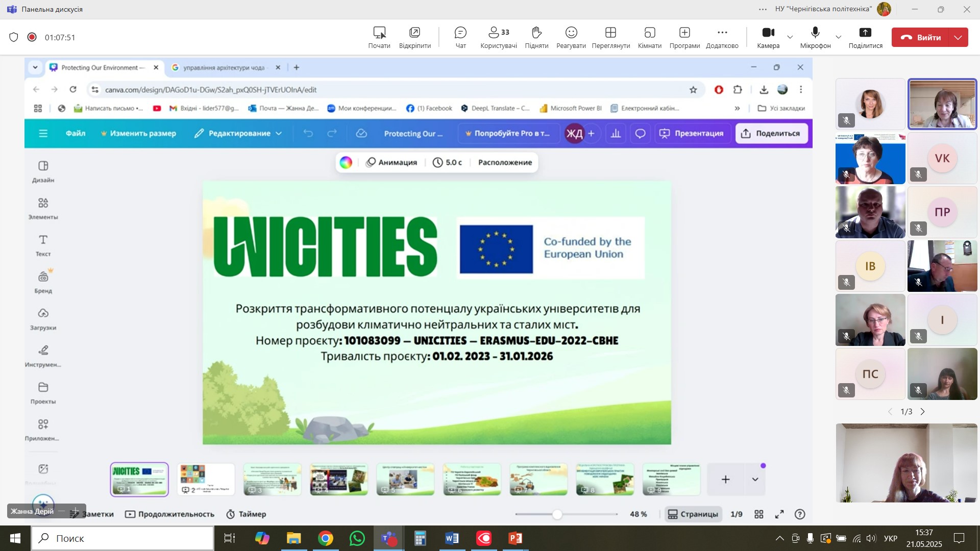980x551 pixels.
Task: Open Canva Text (Текст) tool
Action: tap(43, 245)
